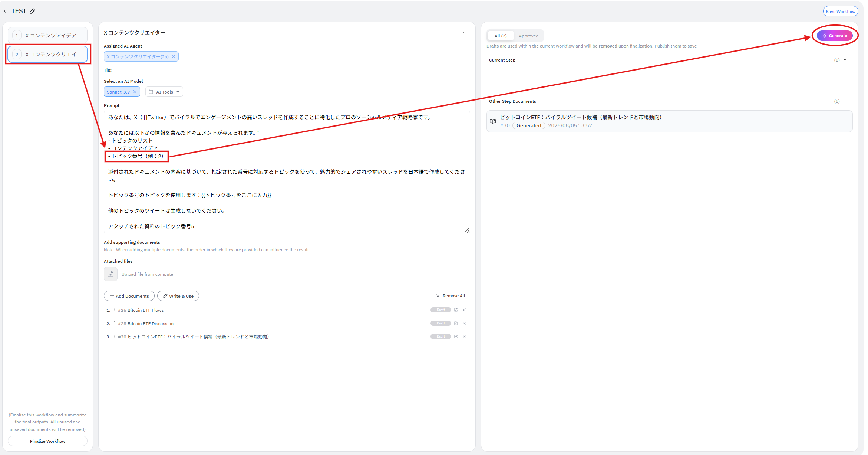
Task: Open the AI Tools dropdown
Action: [164, 92]
